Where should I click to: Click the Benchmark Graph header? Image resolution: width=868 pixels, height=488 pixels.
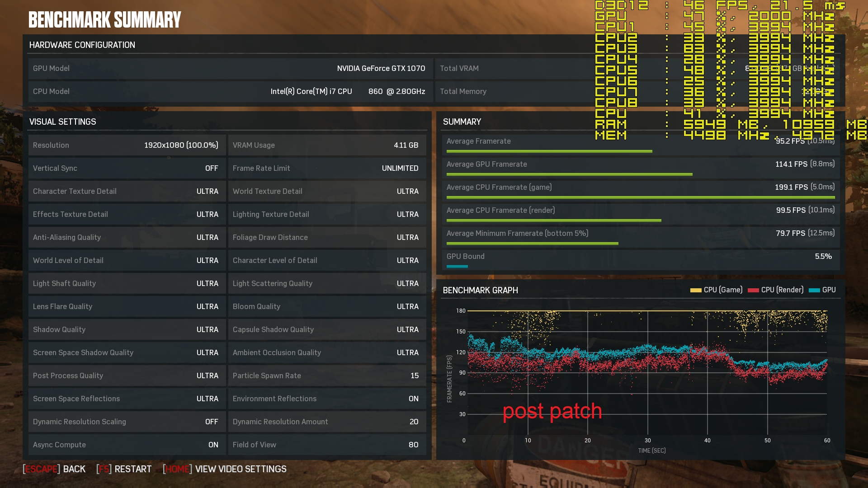(480, 290)
